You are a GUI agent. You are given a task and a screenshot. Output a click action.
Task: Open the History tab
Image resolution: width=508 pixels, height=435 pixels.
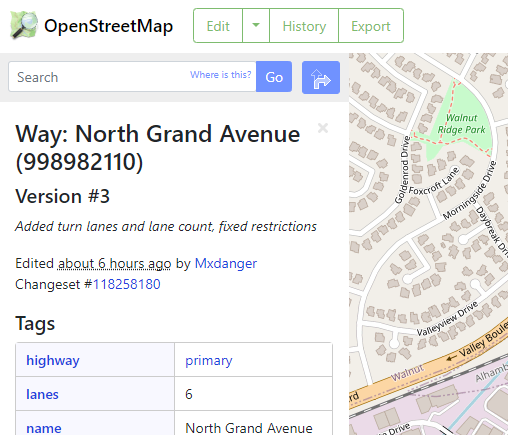point(304,26)
